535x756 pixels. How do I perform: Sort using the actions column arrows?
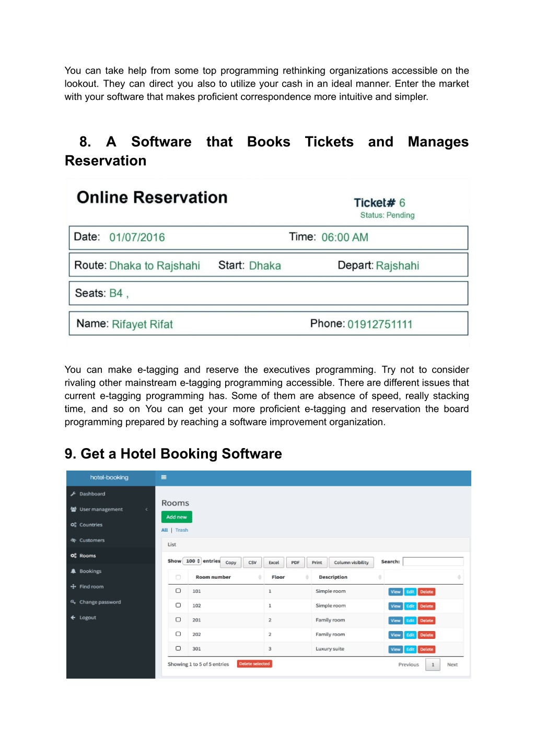click(459, 577)
